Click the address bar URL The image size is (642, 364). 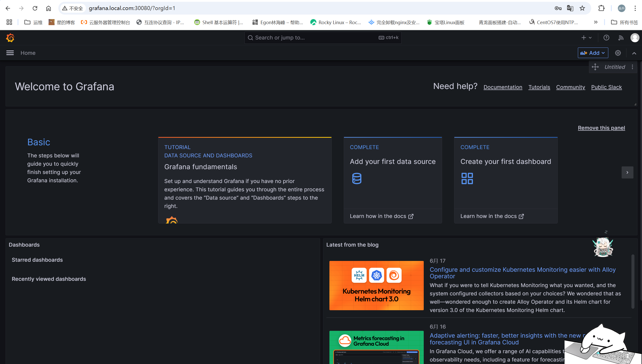tap(132, 8)
